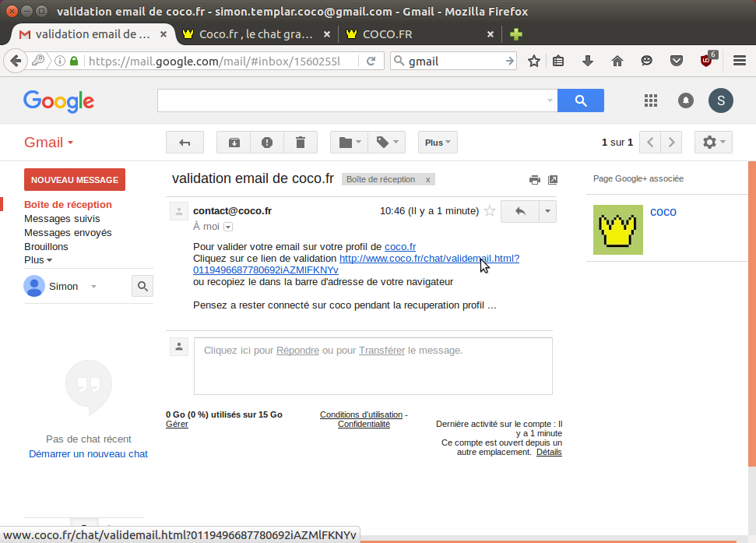Image resolution: width=756 pixels, height=543 pixels.
Task: Click the Gérer storage link
Action: (177, 424)
